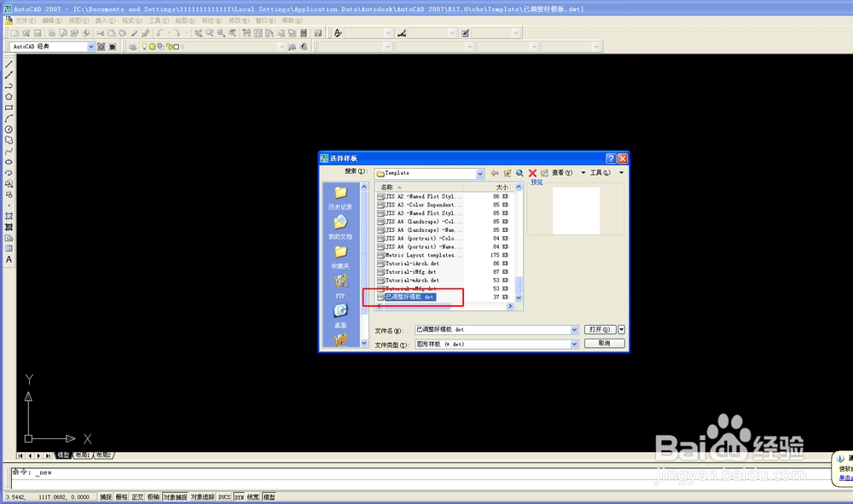Click the Help question mark toolbar icon

coord(317,33)
